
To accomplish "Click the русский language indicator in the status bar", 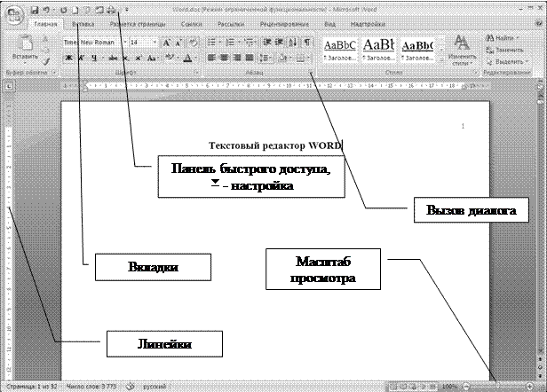I will click(x=155, y=387).
